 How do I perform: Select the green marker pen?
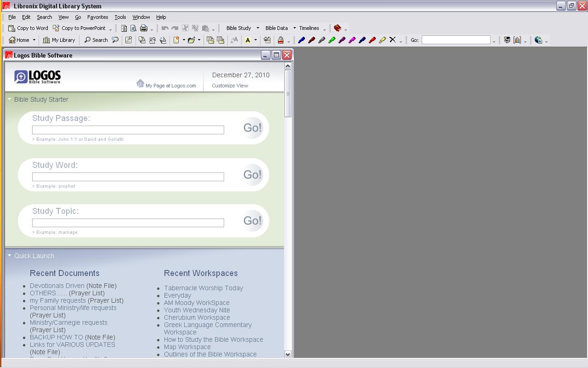point(332,40)
